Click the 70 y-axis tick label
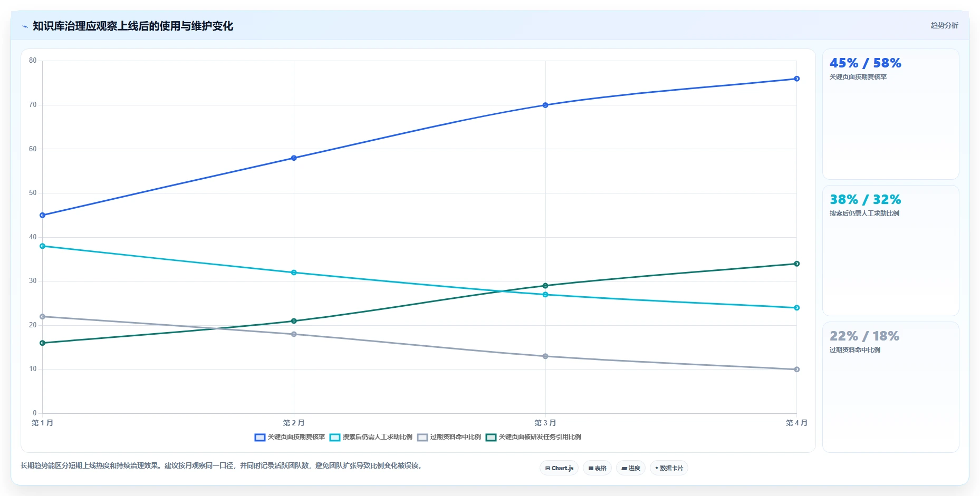980x496 pixels. [33, 105]
